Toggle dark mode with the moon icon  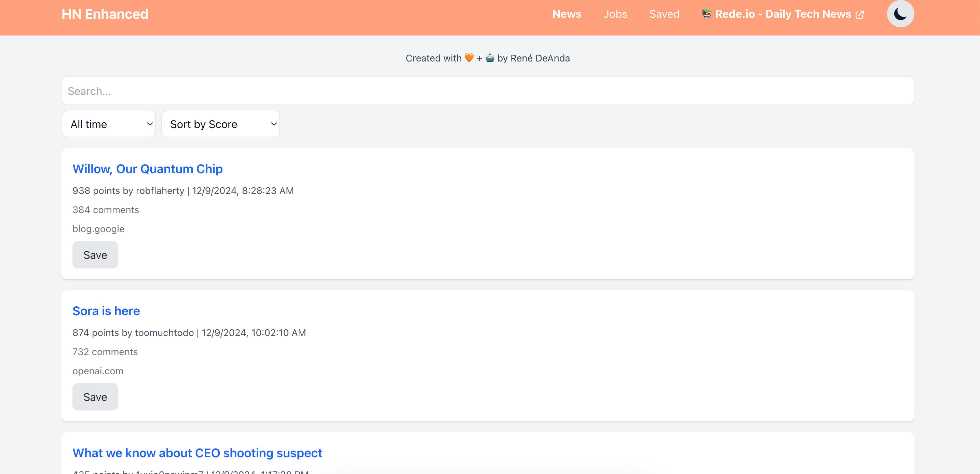click(900, 14)
